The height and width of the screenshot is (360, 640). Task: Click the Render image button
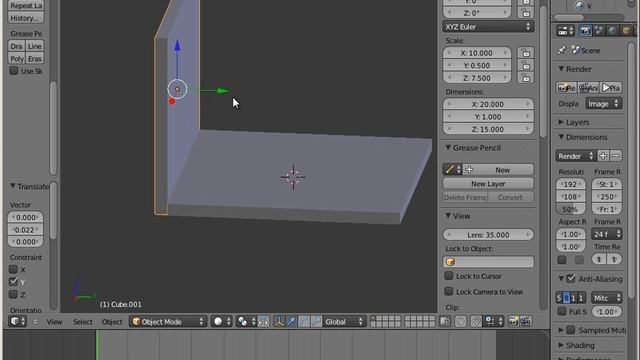[566, 88]
